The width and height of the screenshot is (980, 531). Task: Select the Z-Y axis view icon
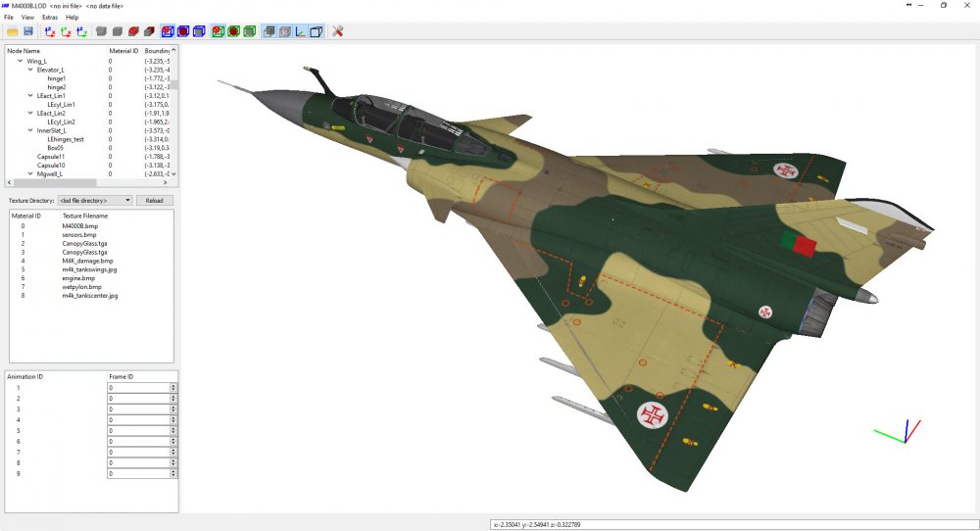pos(82,31)
